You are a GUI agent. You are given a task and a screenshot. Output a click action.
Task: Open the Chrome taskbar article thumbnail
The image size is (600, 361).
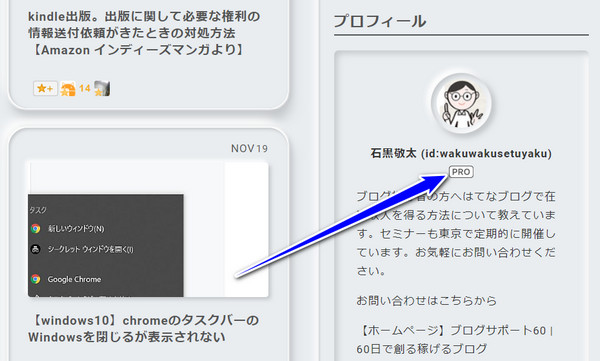148,229
